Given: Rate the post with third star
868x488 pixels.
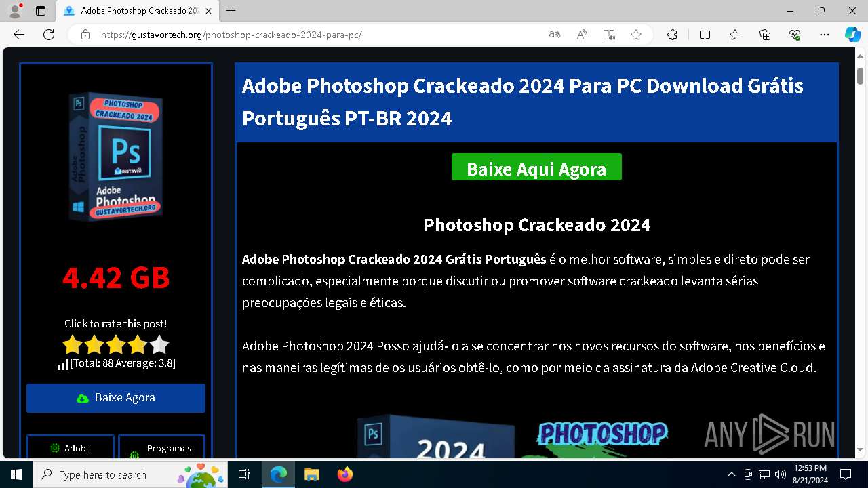Looking at the screenshot, I should pos(116,345).
